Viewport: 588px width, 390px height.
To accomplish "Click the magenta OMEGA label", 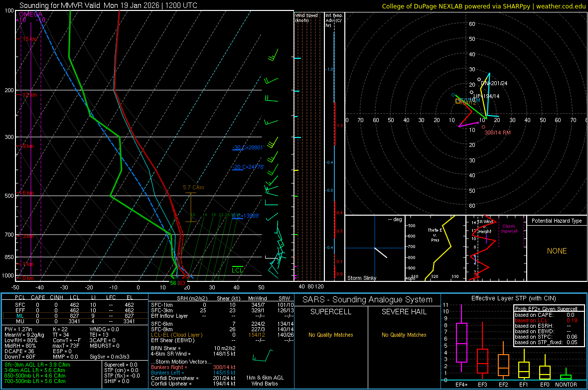I will pos(31,14).
